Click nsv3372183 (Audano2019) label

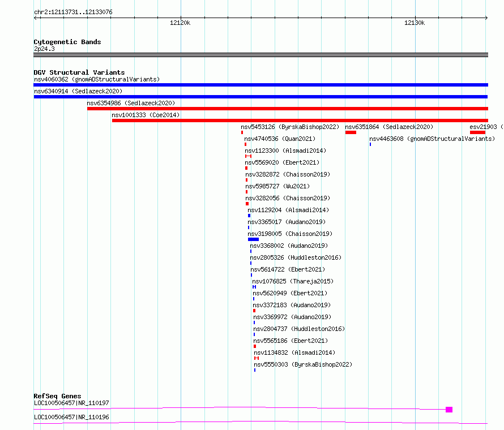tap(292, 305)
